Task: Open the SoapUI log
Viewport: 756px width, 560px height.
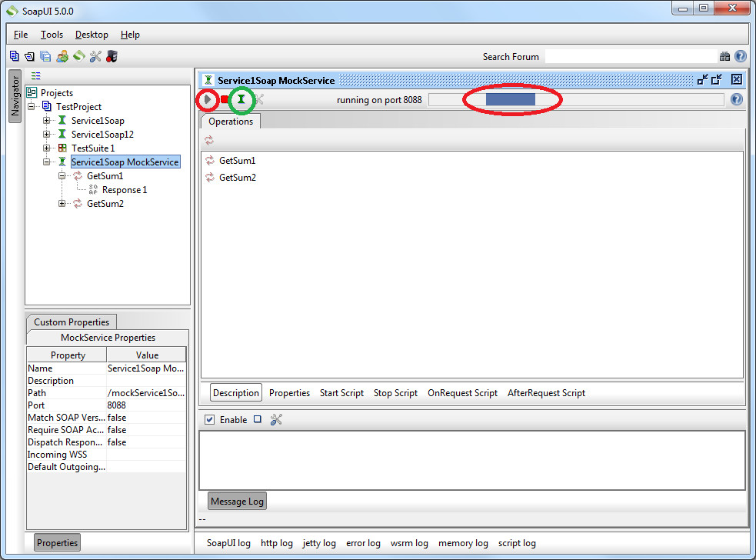Action: 228,542
